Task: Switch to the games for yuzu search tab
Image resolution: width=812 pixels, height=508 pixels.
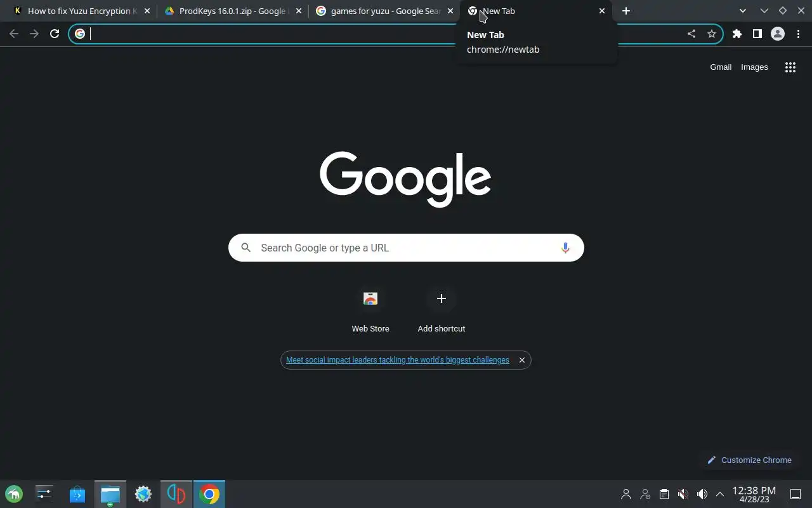Action: [x=385, y=11]
